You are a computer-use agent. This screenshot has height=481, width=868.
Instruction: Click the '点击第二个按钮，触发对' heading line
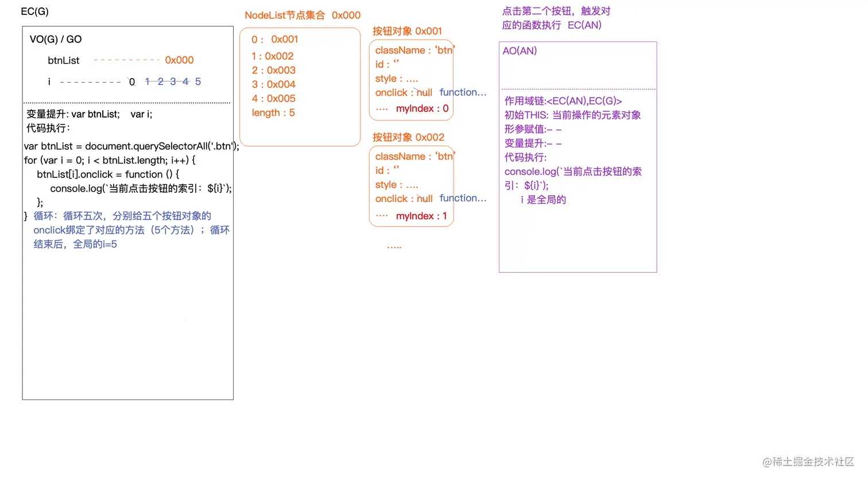[x=556, y=11]
